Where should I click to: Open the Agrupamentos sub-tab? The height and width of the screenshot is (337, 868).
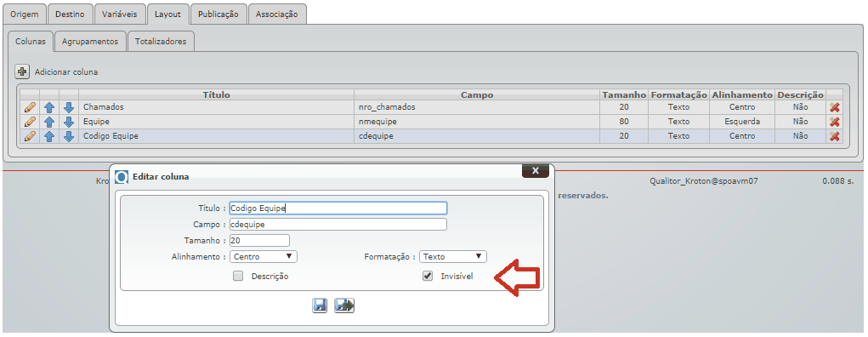90,42
